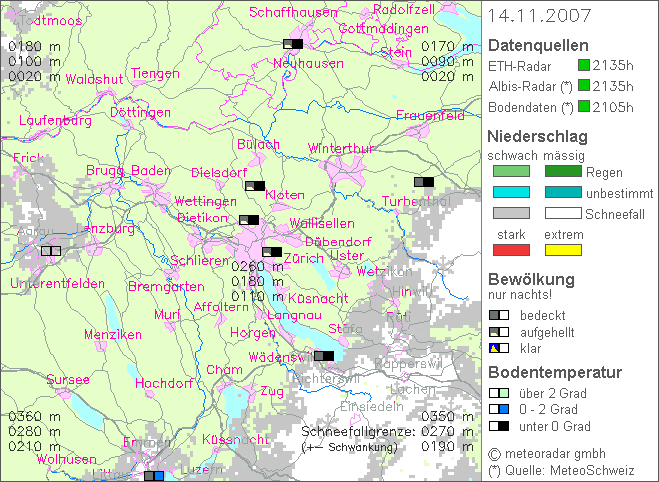The width and height of the screenshot is (659, 482).
Task: Click the 0360 m snow limit value
Action: 34,416
